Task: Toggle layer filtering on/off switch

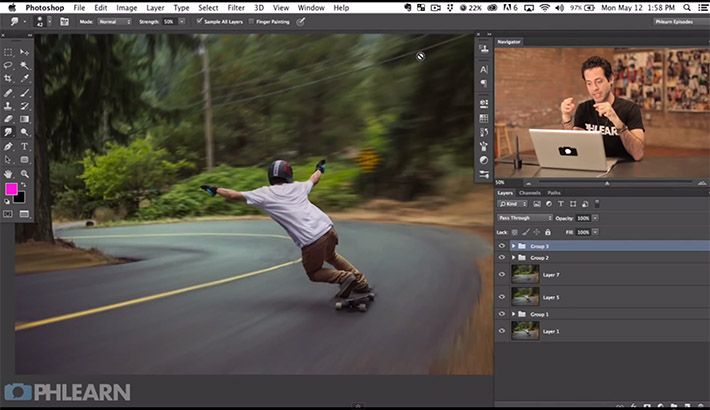Action: pyautogui.click(x=597, y=204)
